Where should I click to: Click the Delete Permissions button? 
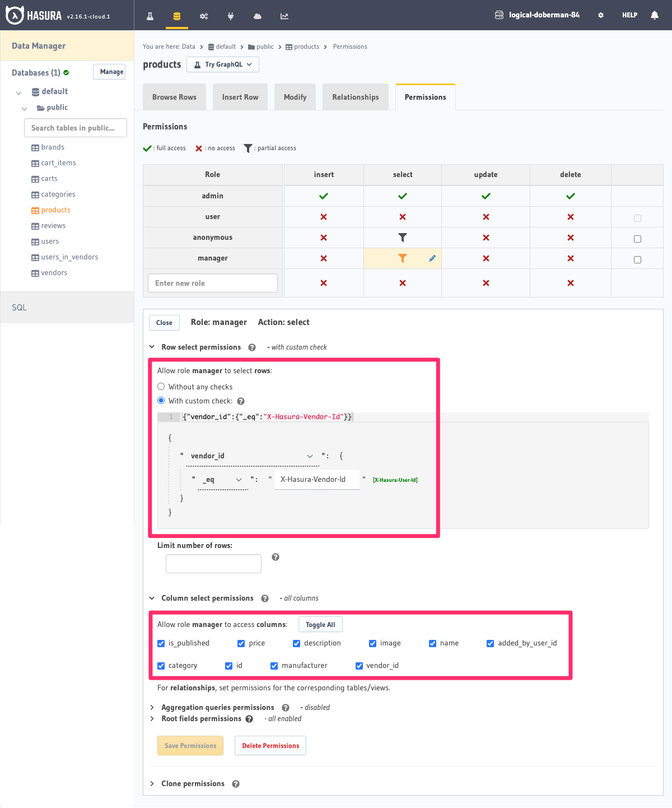[x=270, y=745]
